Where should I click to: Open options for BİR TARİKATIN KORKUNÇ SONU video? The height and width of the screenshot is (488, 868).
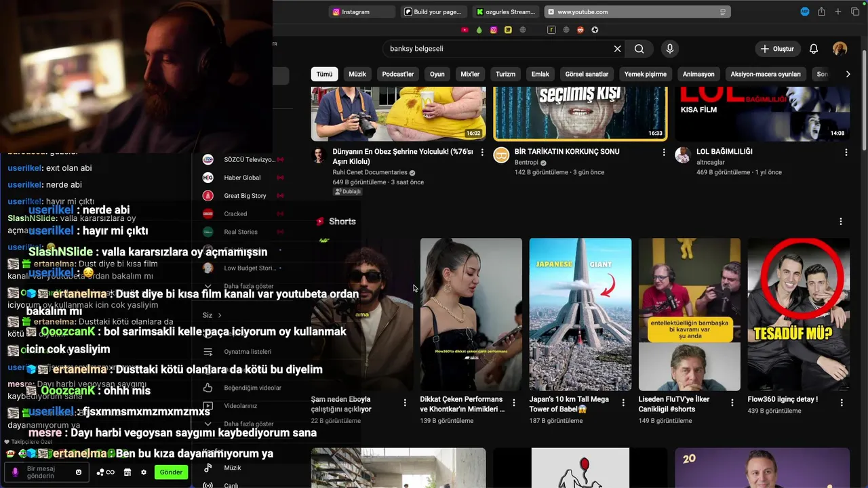[664, 152]
